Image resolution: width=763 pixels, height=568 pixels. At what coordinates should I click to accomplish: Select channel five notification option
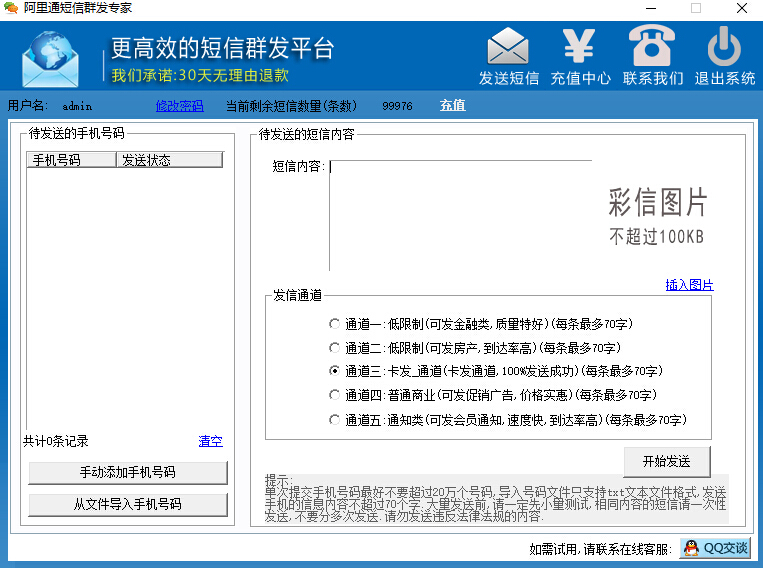point(334,420)
